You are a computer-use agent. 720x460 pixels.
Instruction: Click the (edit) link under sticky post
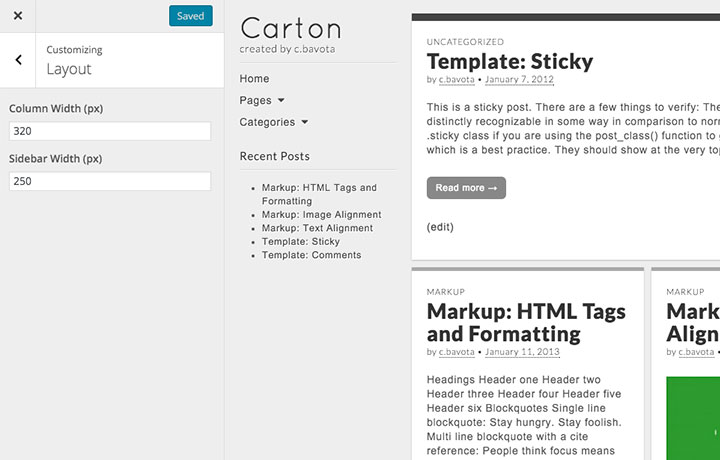point(440,227)
